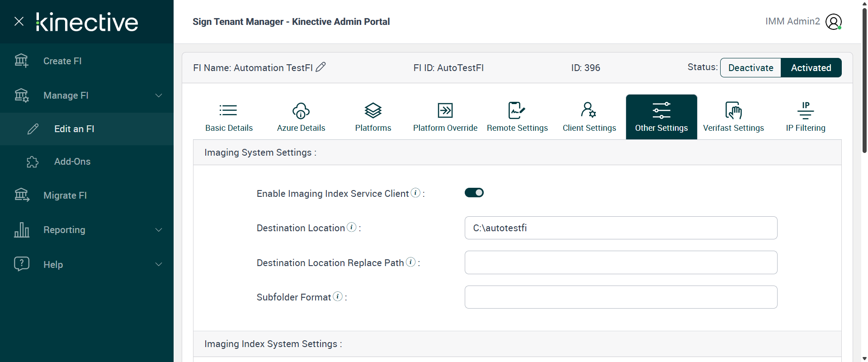Expand the Help sidebar section
The width and height of the screenshot is (868, 362).
(x=159, y=264)
